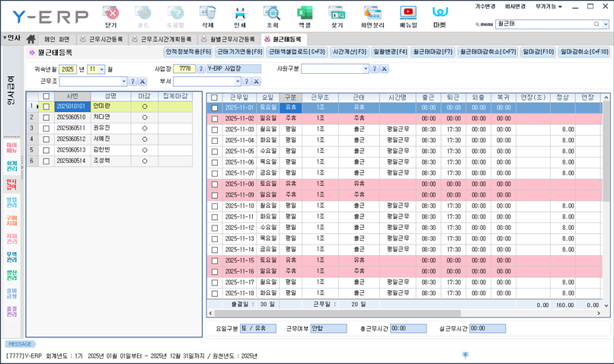Go to the home icon in tab bar
Image resolution: width=614 pixels, height=364 pixels.
[x=31, y=39]
